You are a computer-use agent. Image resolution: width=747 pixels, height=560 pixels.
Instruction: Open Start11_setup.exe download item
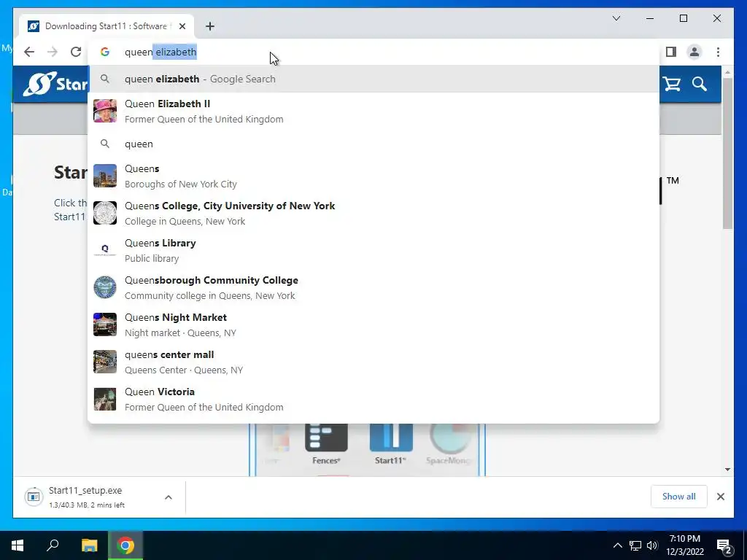pos(86,497)
